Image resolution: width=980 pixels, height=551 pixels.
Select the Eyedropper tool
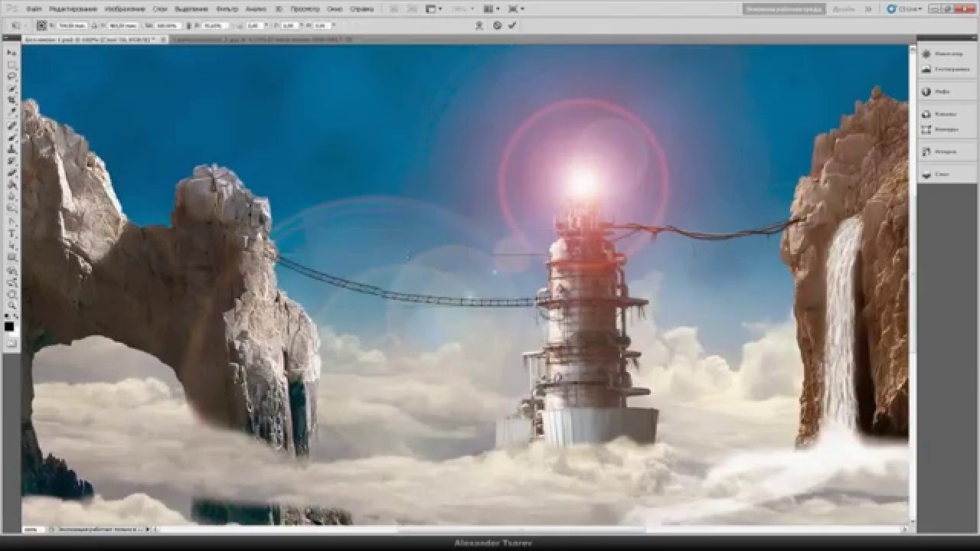click(11, 112)
